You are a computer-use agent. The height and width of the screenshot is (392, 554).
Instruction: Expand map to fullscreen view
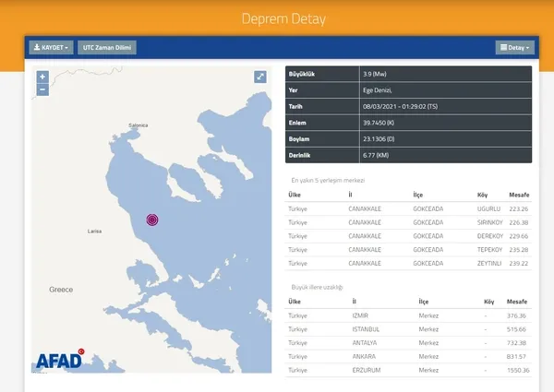260,77
